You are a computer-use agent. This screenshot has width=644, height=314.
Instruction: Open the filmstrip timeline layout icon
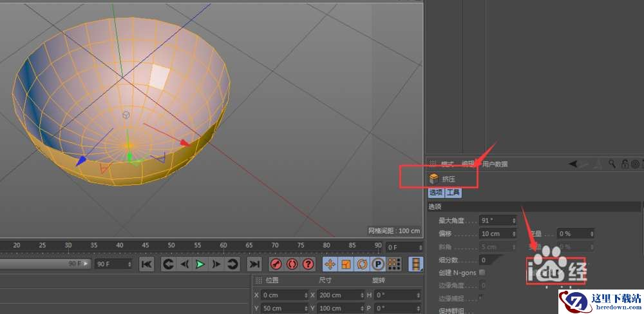click(x=417, y=264)
